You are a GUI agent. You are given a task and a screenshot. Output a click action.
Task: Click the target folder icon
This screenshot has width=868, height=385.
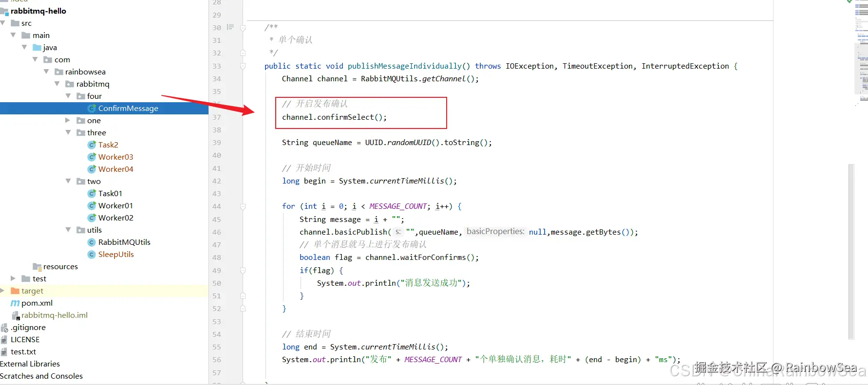[15, 291]
